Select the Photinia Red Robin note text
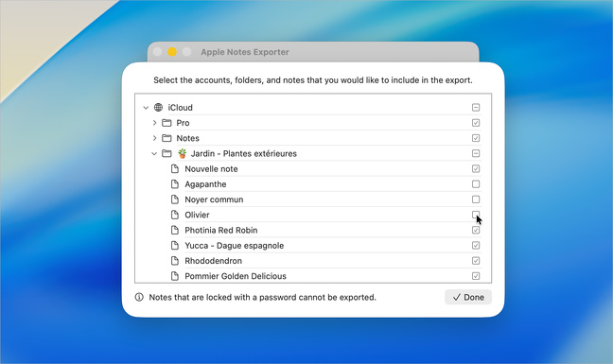613x364 pixels. point(220,230)
